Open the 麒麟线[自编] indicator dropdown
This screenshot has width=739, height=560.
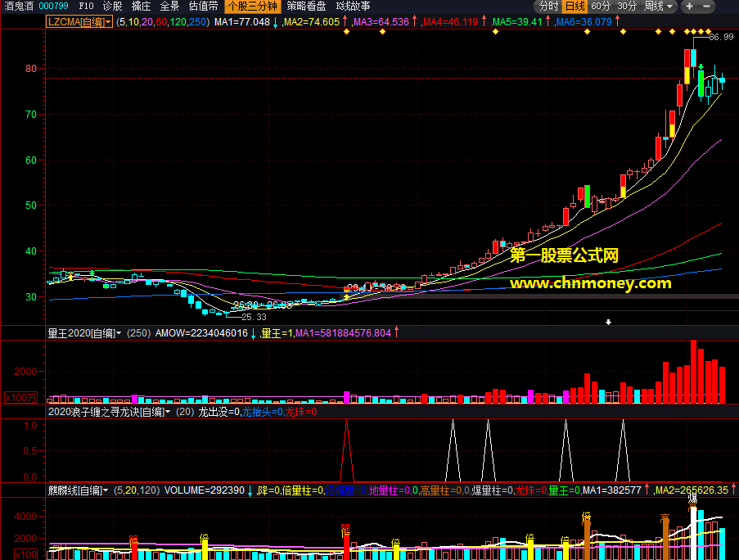click(x=78, y=490)
